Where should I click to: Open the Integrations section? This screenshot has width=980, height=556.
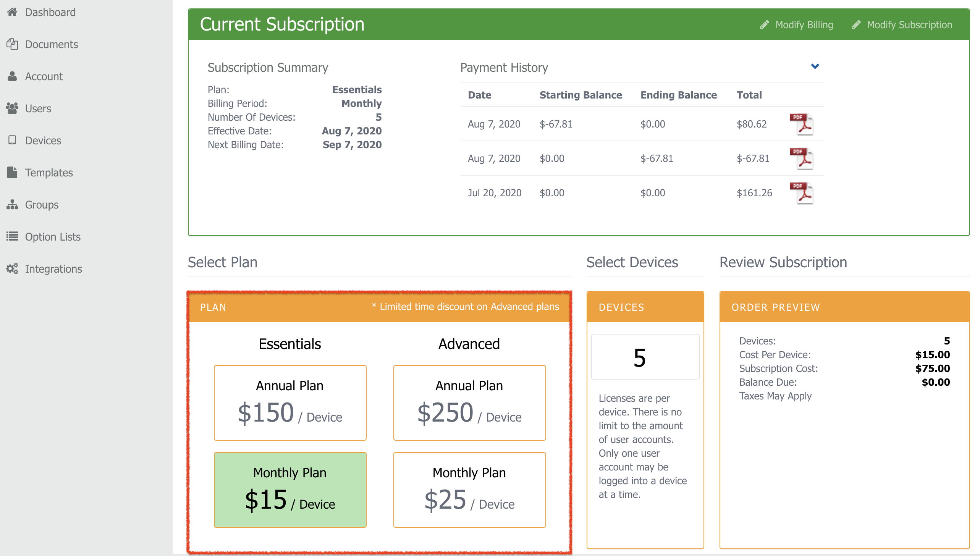[13, 268]
